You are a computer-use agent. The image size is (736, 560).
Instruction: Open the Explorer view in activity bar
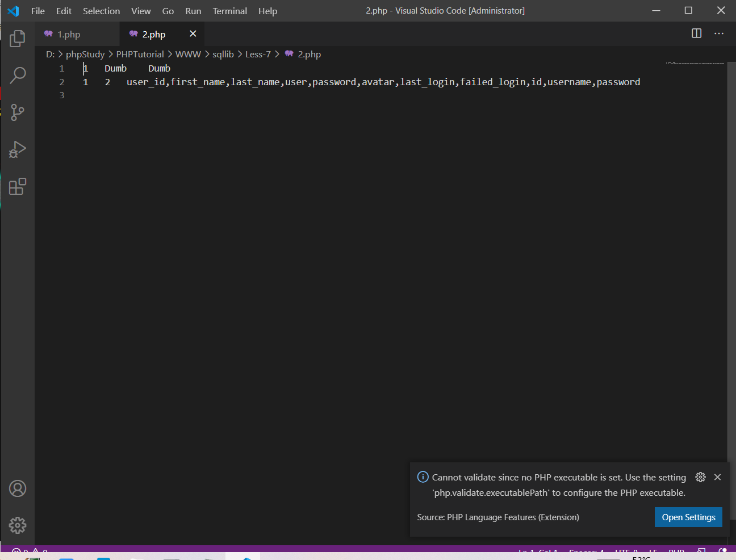tap(18, 39)
